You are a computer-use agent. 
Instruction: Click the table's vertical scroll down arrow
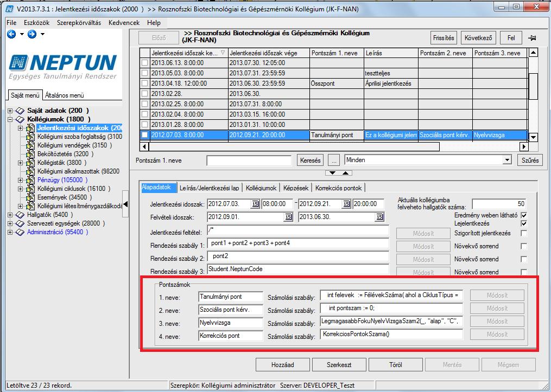pyautogui.click(x=533, y=137)
